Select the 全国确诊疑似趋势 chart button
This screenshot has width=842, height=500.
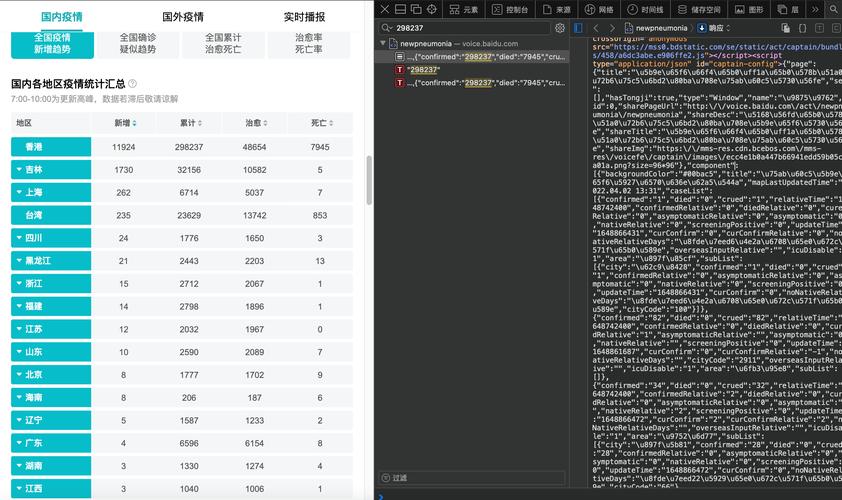point(138,44)
